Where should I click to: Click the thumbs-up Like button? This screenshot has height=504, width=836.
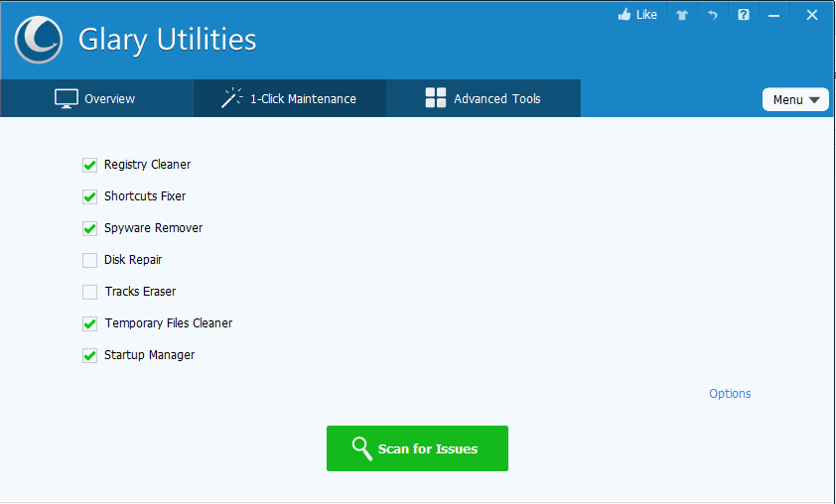pos(637,15)
